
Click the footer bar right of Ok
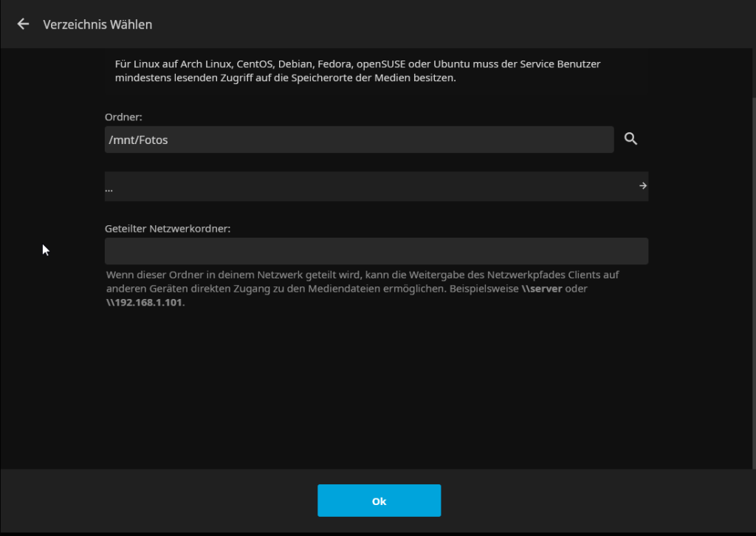pyautogui.click(x=591, y=501)
